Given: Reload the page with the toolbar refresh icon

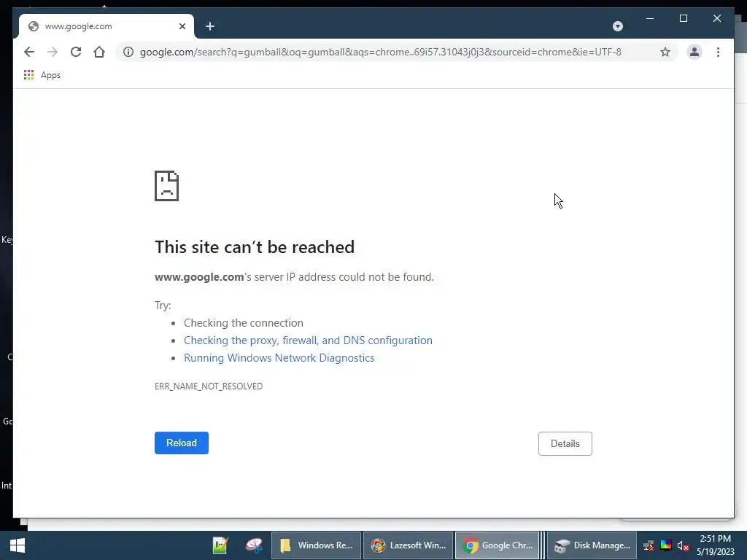Looking at the screenshot, I should coord(76,52).
